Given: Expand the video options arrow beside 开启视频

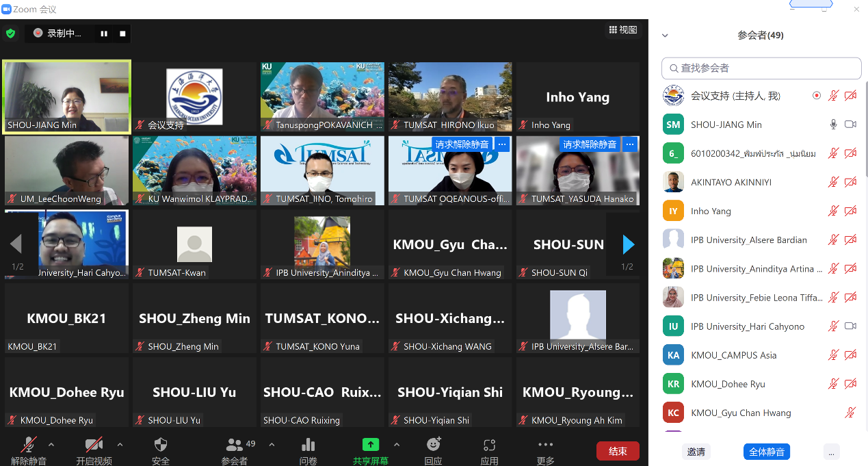Looking at the screenshot, I should point(120,445).
